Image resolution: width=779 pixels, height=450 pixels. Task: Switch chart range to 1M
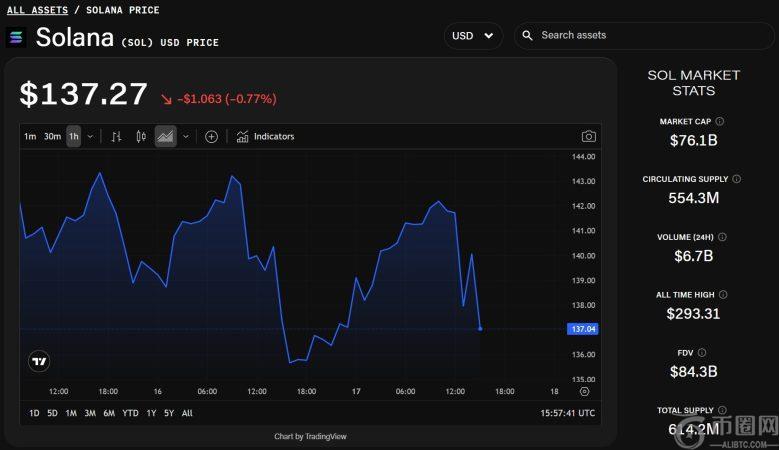point(71,413)
